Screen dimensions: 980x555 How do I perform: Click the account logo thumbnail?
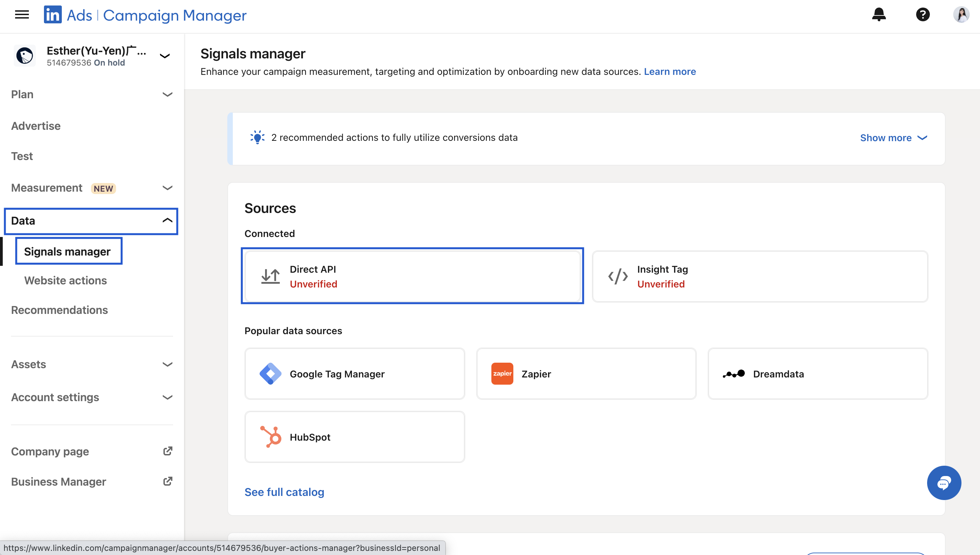(25, 56)
